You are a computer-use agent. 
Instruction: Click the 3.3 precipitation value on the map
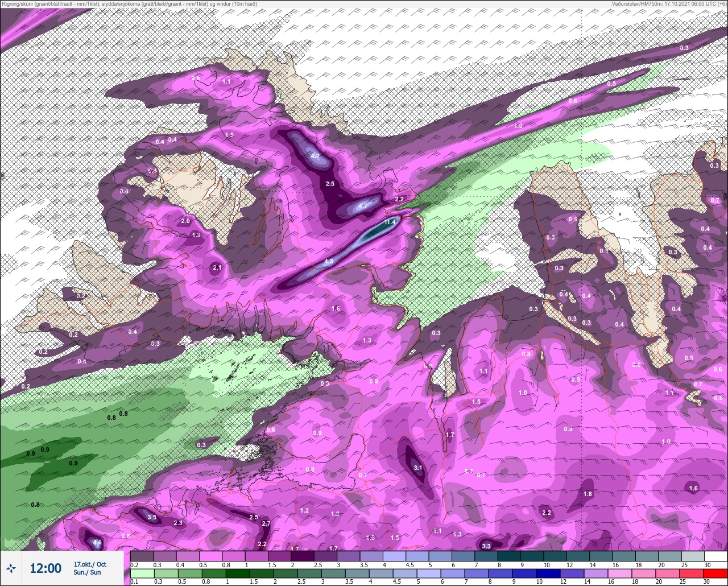[x=486, y=546]
